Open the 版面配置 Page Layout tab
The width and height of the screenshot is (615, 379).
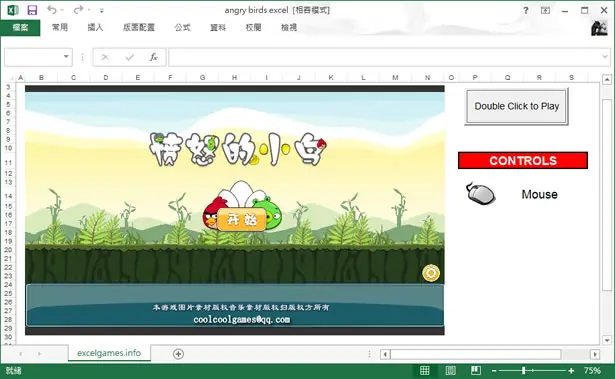point(139,27)
